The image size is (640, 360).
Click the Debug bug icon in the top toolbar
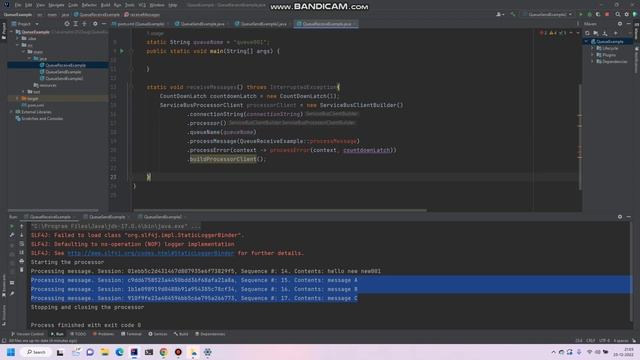pos(589,14)
